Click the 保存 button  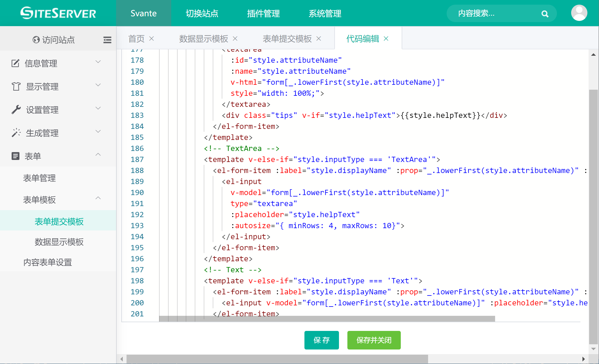point(321,340)
